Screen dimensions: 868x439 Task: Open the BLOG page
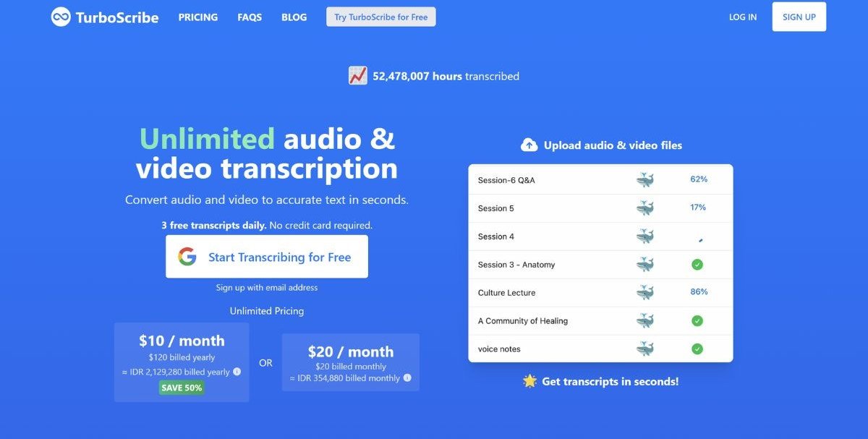click(x=294, y=17)
